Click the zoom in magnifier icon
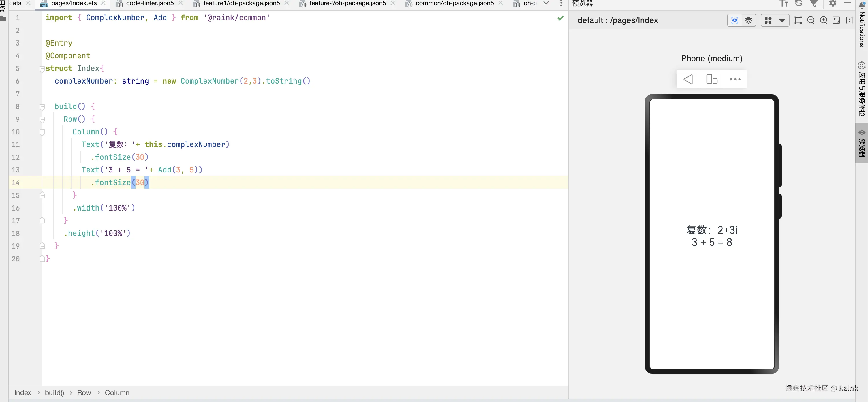The image size is (868, 402). click(x=824, y=20)
